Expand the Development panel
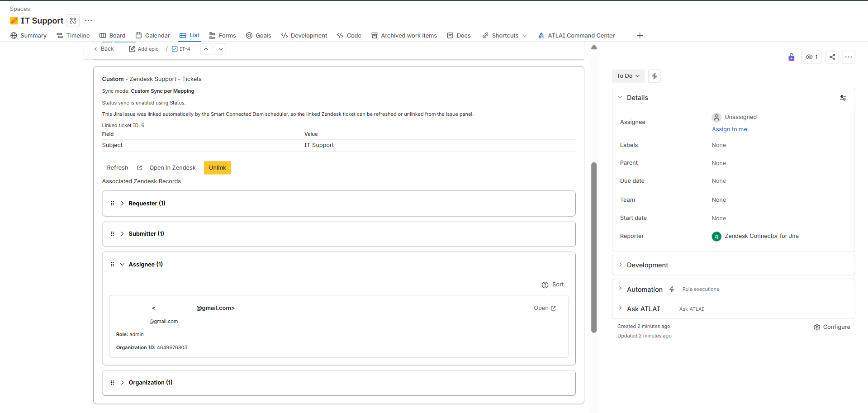Screen dimensions: 868x413 (620, 265)
